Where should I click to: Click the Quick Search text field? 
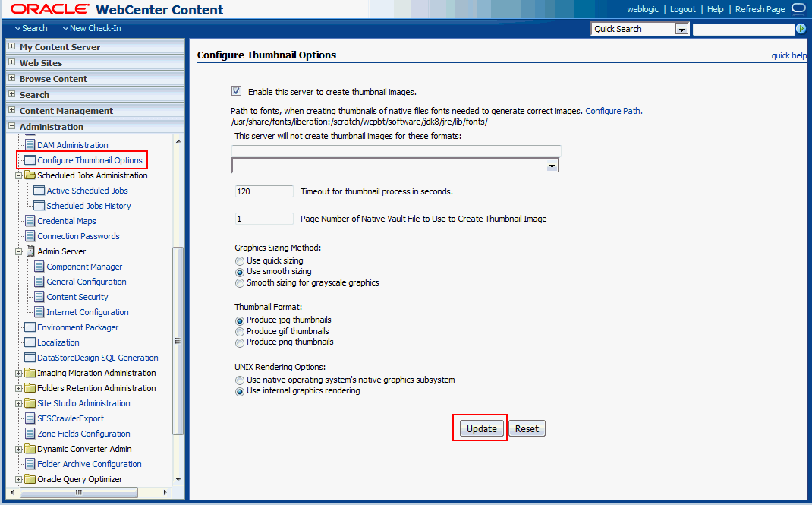coord(744,29)
